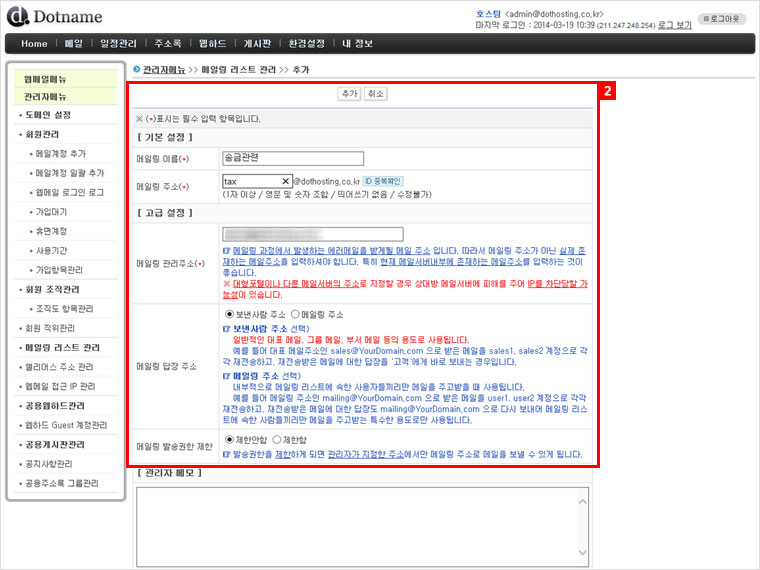
Task: Switch to the 웹메일메뉴 sidebar tab
Action: pyautogui.click(x=45, y=79)
